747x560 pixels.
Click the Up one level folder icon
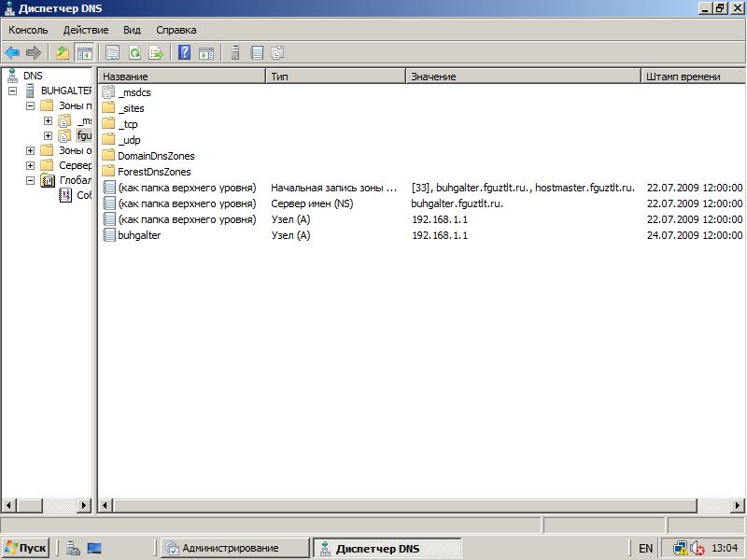[x=63, y=53]
